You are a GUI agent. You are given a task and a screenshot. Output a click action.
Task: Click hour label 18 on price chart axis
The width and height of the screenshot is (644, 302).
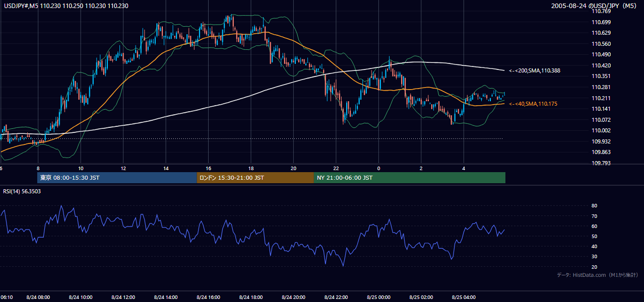(251, 169)
